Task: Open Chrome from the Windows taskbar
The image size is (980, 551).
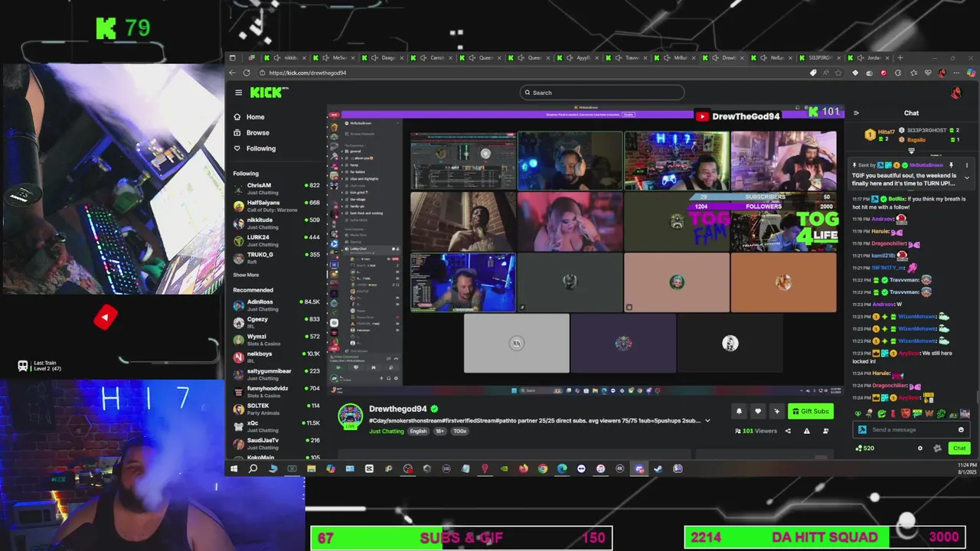Action: (543, 468)
